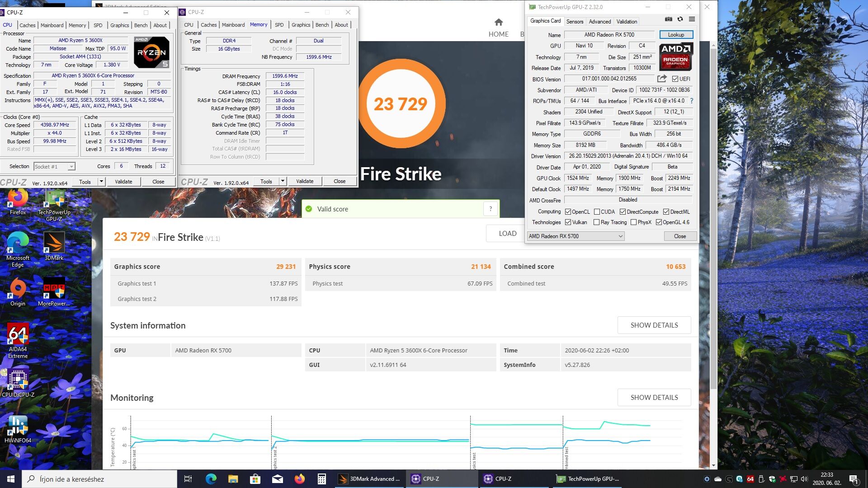Viewport: 868px width, 488px height.
Task: Open AIDA64 Extreme desktop icon
Action: [18, 342]
